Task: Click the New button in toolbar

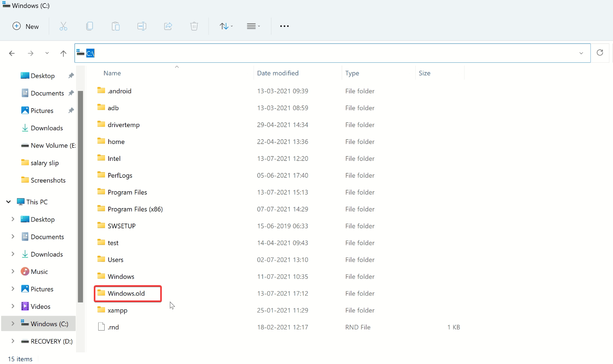Action: pyautogui.click(x=26, y=26)
